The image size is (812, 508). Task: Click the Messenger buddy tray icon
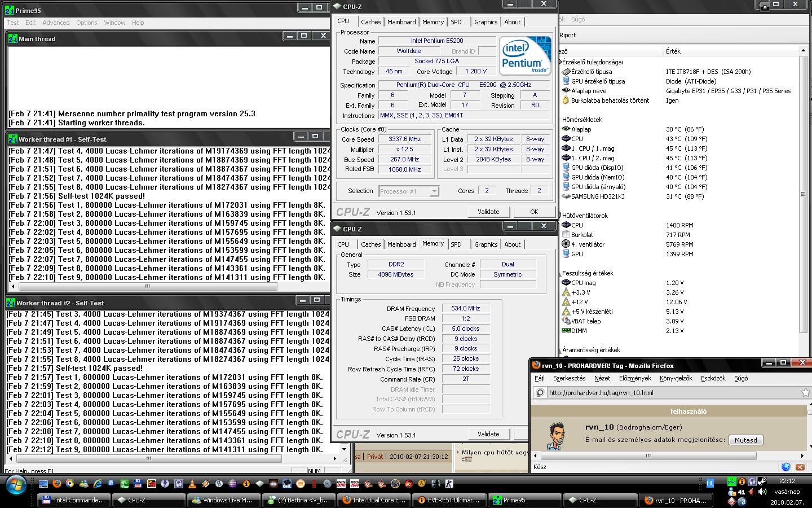click(x=732, y=493)
